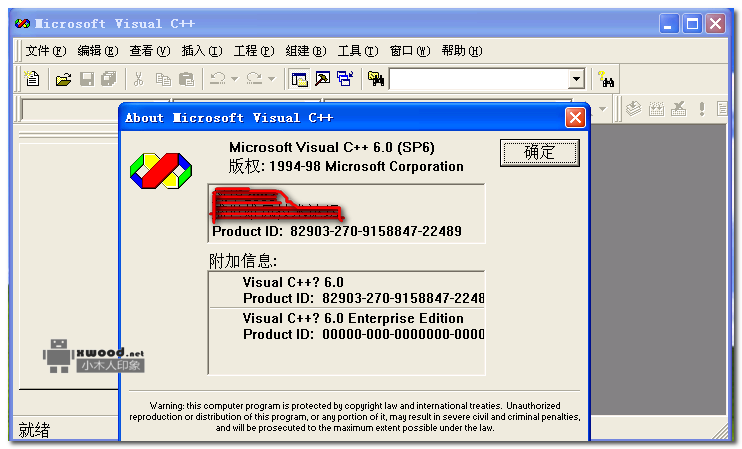Close the About Microsoft Visual C++ dialog

tap(575, 118)
